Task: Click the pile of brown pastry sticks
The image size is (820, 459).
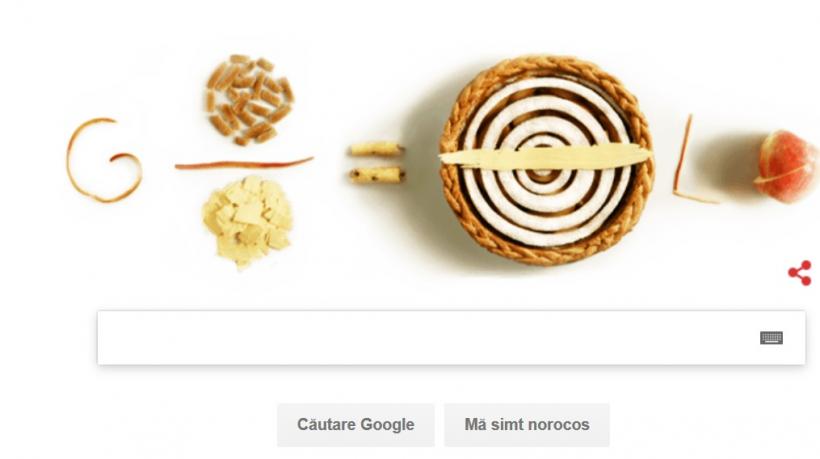Action: 249,99
